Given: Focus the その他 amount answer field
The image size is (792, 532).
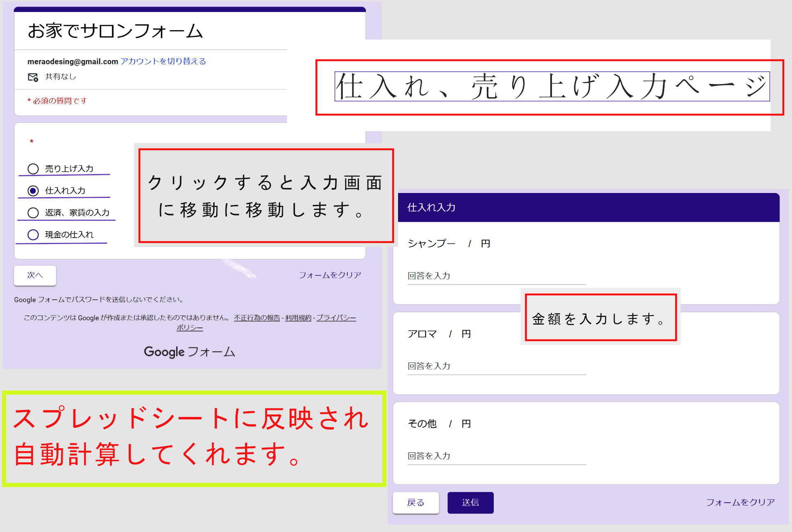Looking at the screenshot, I should click(x=496, y=456).
